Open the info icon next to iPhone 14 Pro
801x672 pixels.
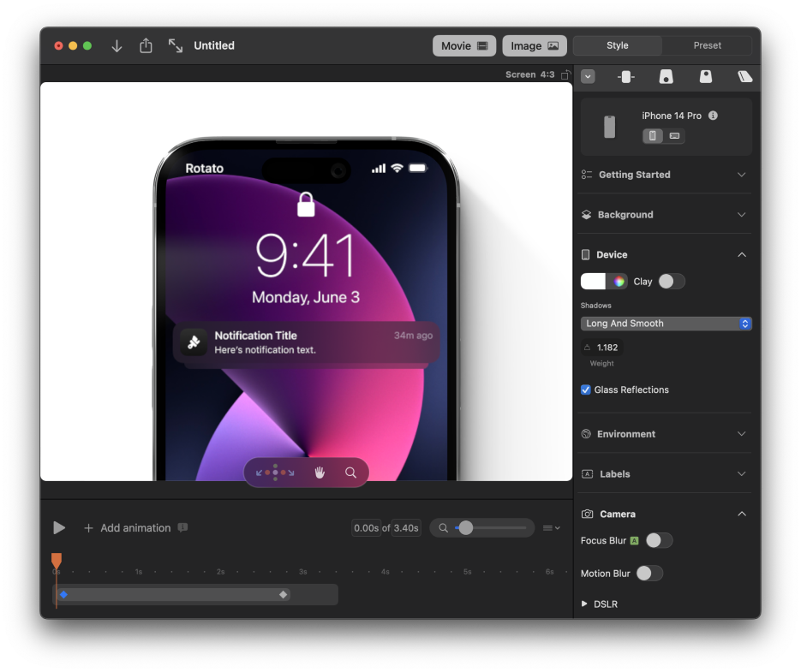click(713, 116)
